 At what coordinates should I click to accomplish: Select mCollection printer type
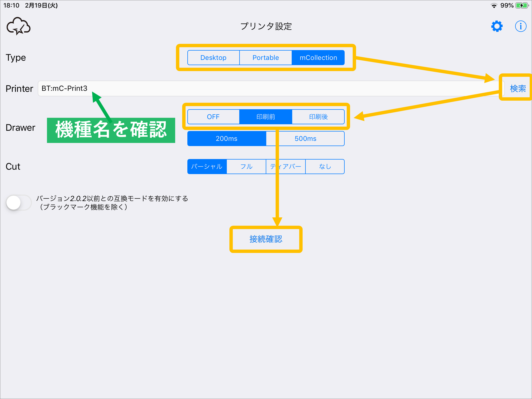coord(318,58)
